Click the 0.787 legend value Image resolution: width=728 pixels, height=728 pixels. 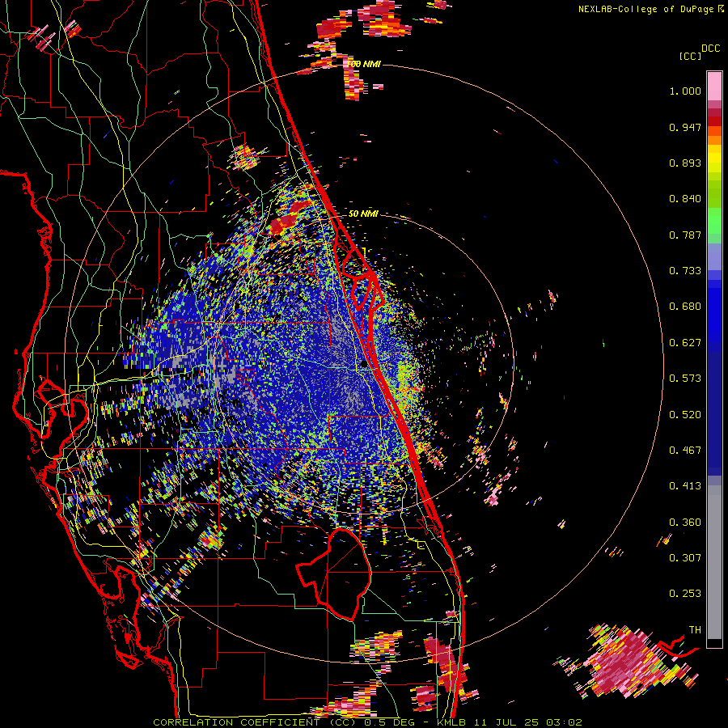pyautogui.click(x=685, y=235)
